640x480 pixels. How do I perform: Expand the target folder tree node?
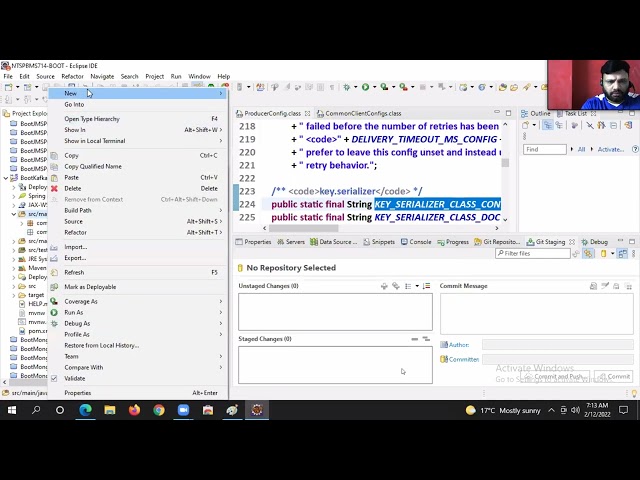(x=13, y=295)
